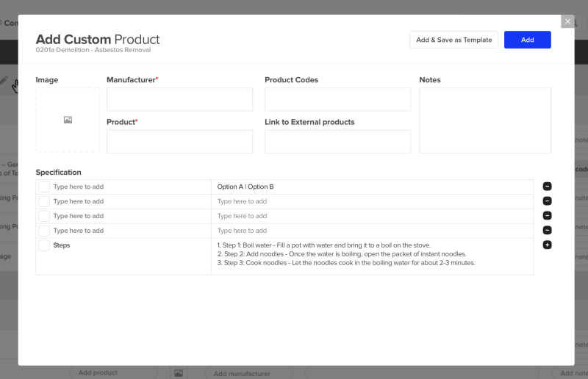Toggle the checkbox beside Steps row
Screen dimensions: 588x379
(44, 245)
